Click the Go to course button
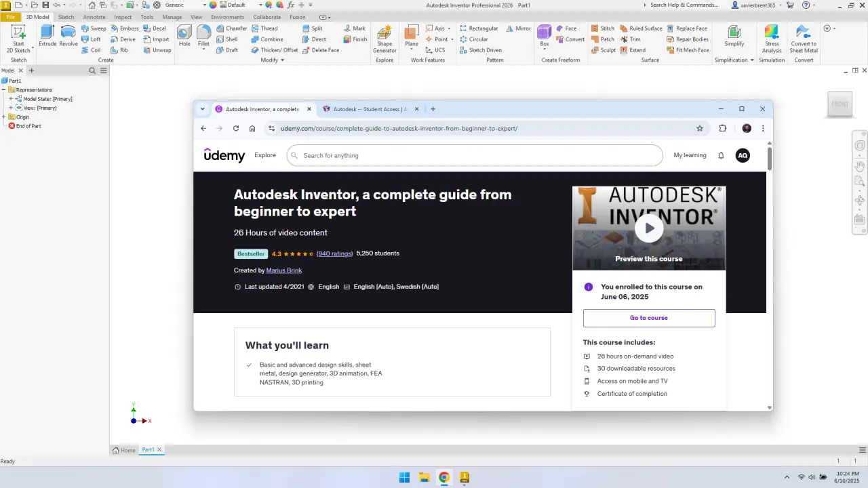This screenshot has height=488, width=868. coord(649,318)
